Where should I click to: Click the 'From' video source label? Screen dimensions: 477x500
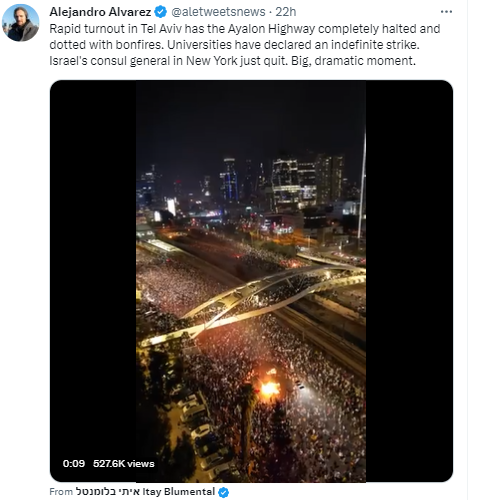coord(61,492)
